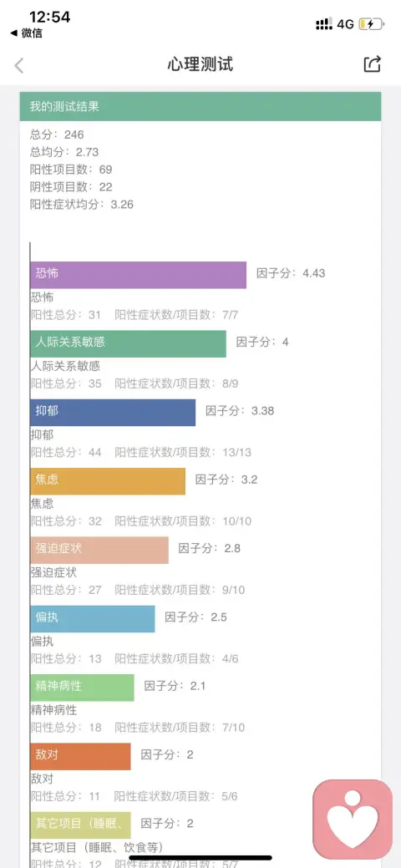Tap the home indicator bar
The width and height of the screenshot is (401, 868).
pos(200,858)
